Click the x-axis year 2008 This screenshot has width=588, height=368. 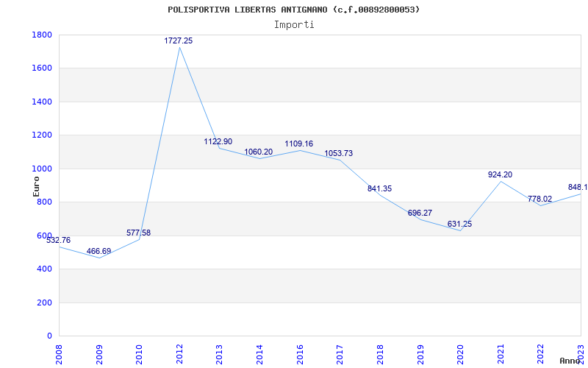59,355
